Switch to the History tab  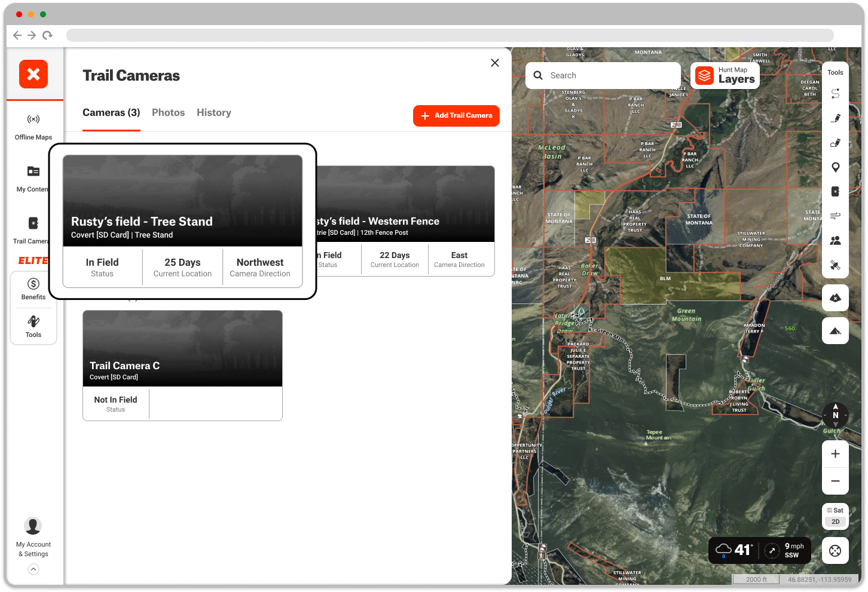tap(213, 112)
